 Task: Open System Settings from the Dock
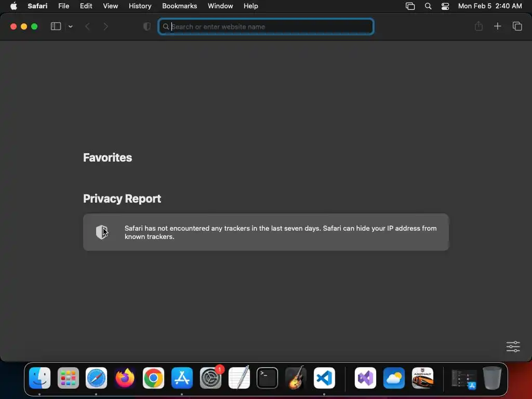click(x=211, y=378)
